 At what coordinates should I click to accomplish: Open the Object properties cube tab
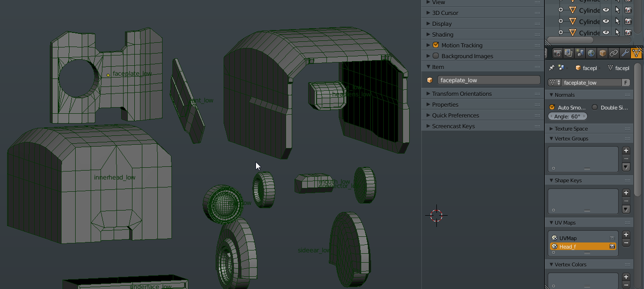[603, 53]
